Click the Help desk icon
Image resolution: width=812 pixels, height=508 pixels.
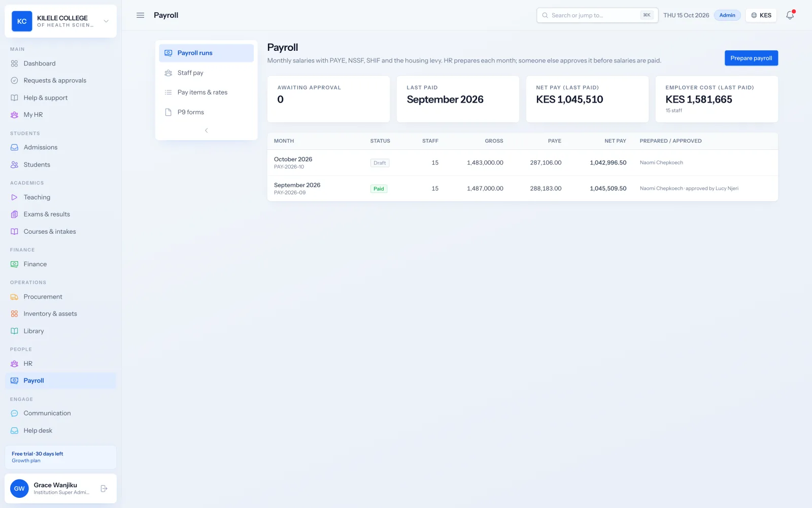tap(14, 431)
